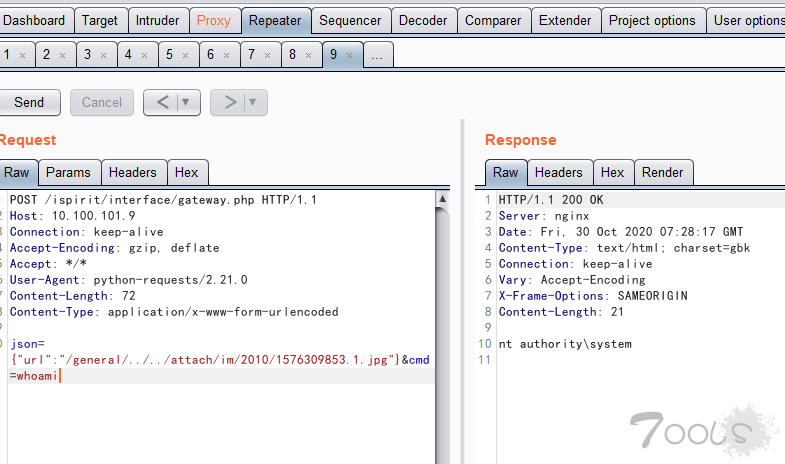This screenshot has height=464, width=785.
Task: Go back to previous request with < arrow
Action: (162, 103)
